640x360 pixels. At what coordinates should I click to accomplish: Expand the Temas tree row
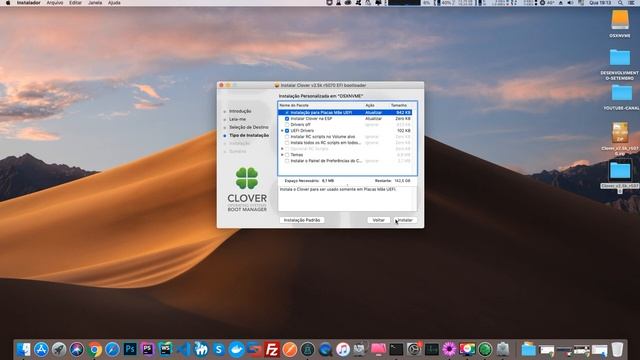[x=282, y=155]
